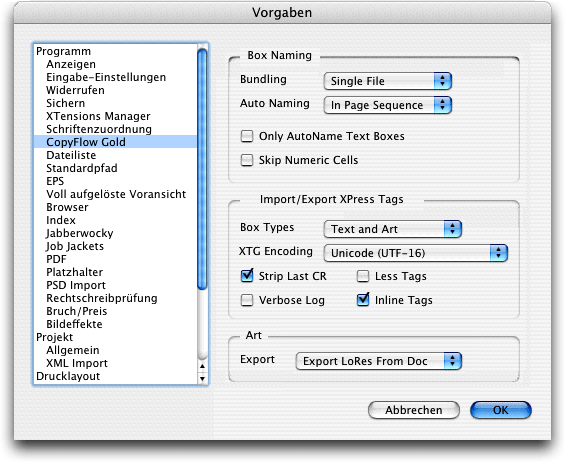Select XTensions Manager in the list
This screenshot has width=565, height=463.
click(x=98, y=116)
